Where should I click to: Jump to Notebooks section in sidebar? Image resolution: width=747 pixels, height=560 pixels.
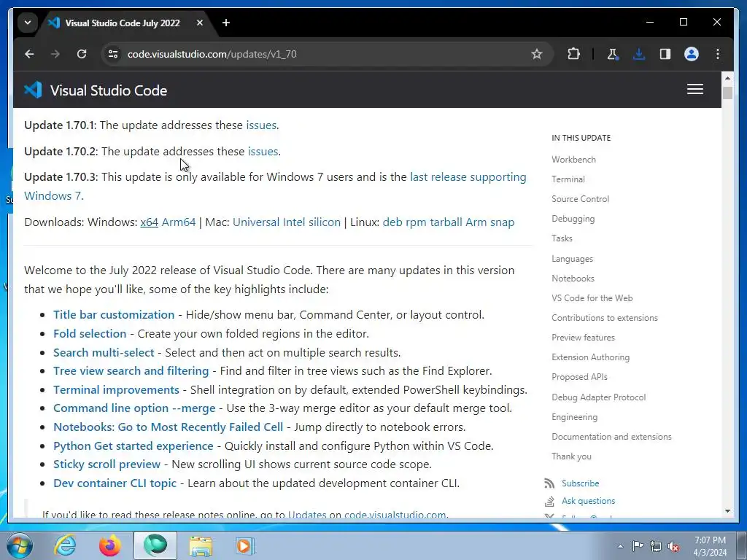[573, 279]
